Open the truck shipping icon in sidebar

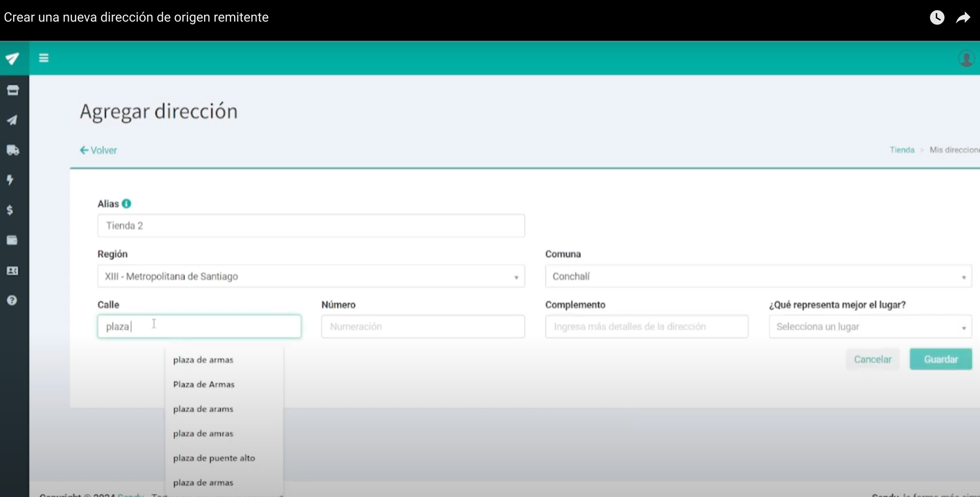(x=13, y=150)
